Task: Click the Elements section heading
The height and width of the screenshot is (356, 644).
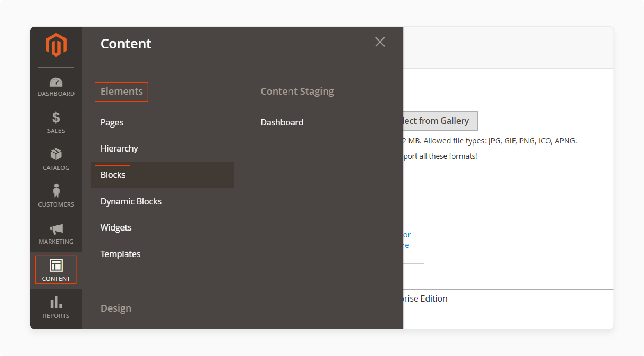Action: click(x=121, y=91)
